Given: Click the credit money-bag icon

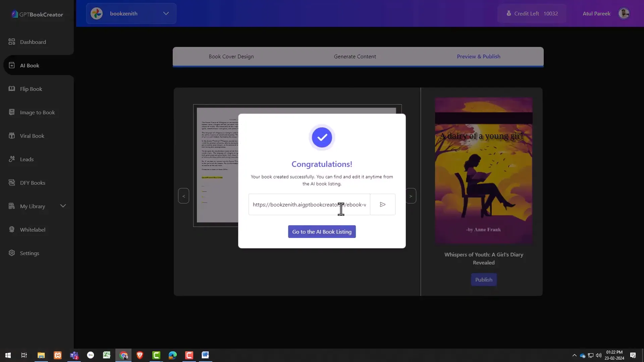Looking at the screenshot, I should coord(508,13).
